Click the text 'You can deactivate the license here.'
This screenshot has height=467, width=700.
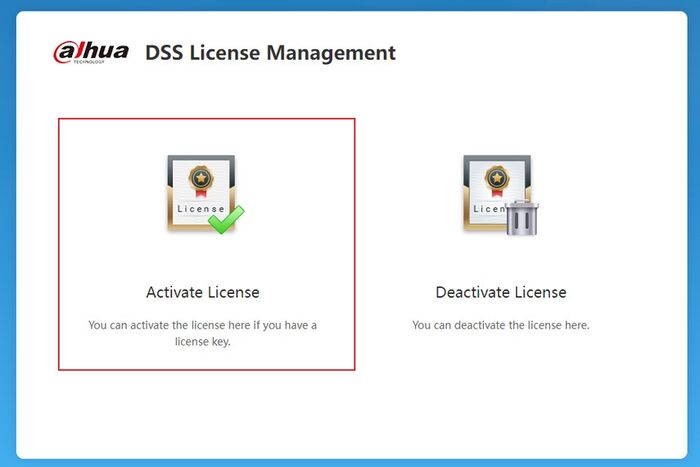point(501,325)
